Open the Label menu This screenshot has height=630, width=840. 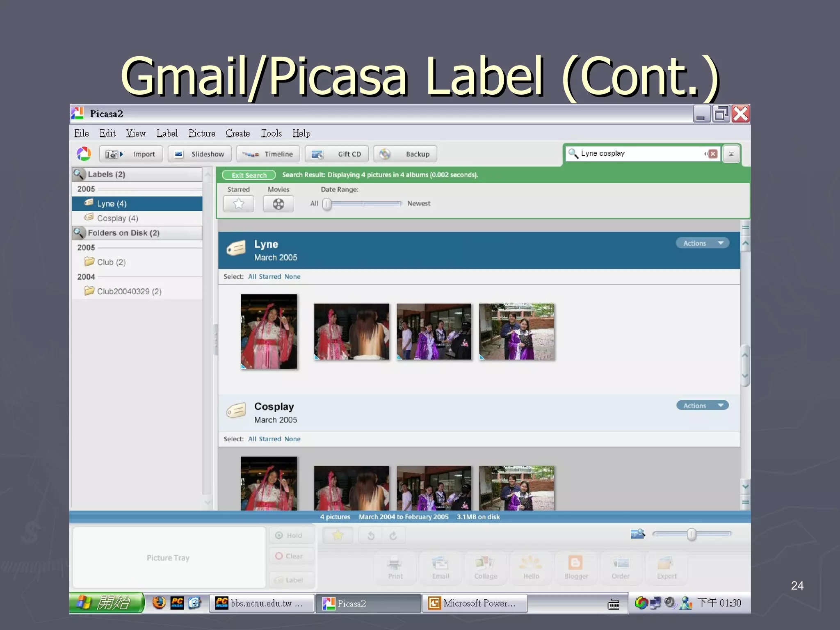[x=167, y=133]
